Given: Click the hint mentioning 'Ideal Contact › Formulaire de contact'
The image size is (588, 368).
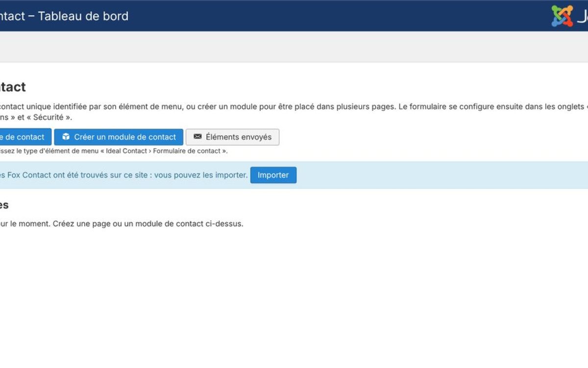Looking at the screenshot, I should pos(114,151).
